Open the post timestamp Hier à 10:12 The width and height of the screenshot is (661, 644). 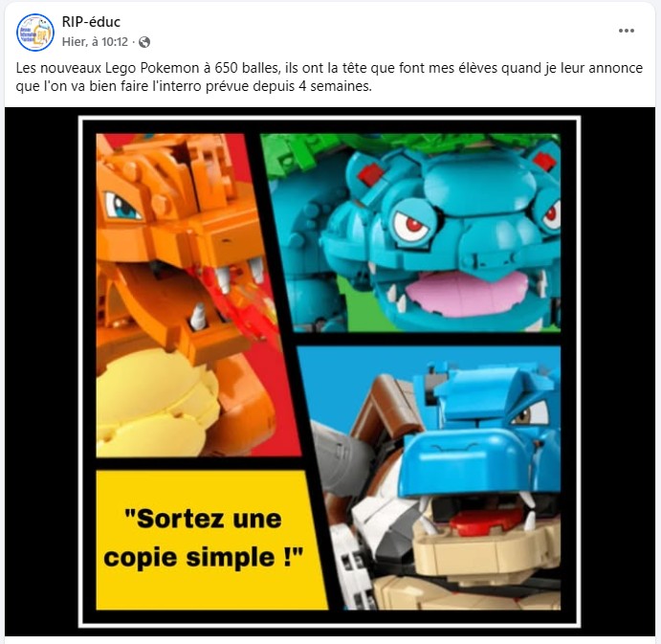[95, 42]
